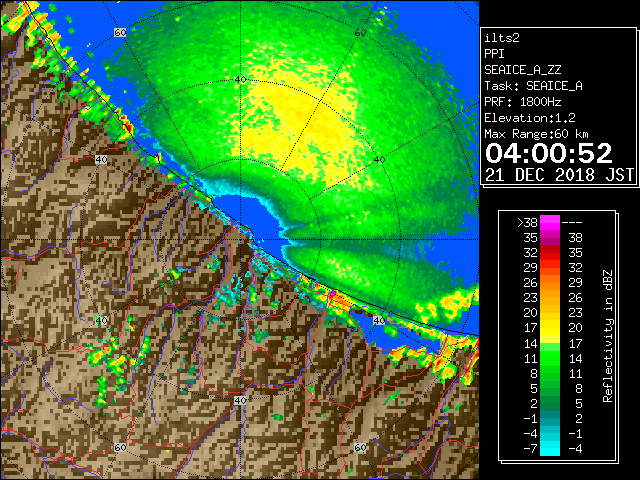Viewport: 640px width, 480px height.
Task: Click the '-7' legend value
Action: tap(530, 448)
